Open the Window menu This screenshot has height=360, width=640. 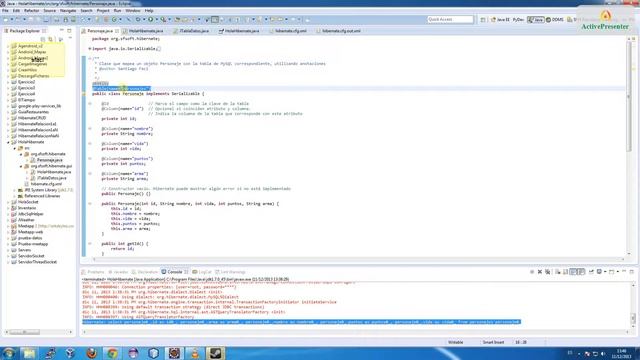pyautogui.click(x=133, y=11)
